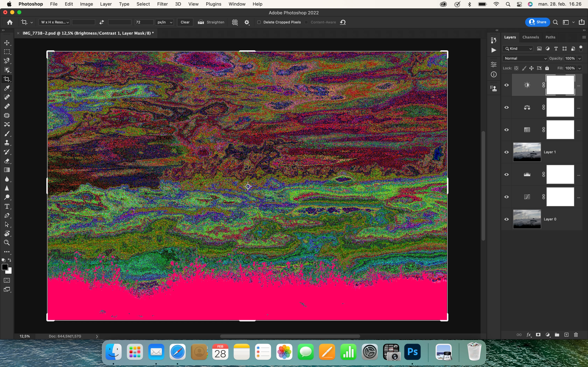This screenshot has height=367, width=588.
Task: Select the Brush tool
Action: click(x=7, y=134)
